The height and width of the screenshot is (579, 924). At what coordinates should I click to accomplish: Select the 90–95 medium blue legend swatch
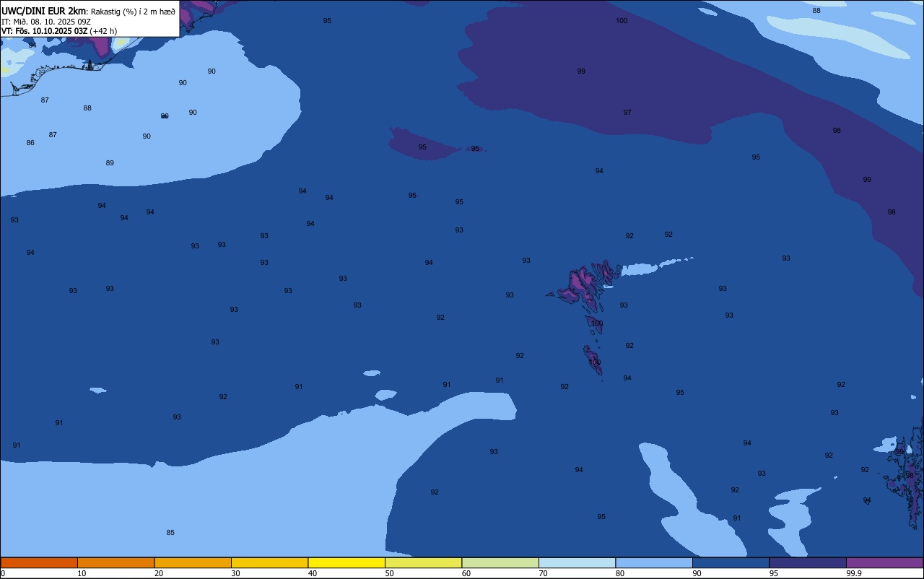coord(731,562)
